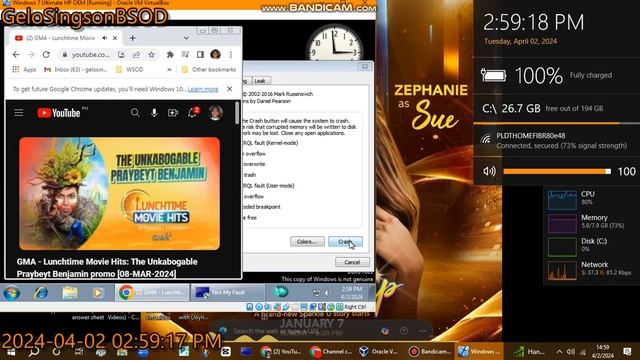640x360 pixels.
Task: Open the host notification center icon
Action: 628,351
